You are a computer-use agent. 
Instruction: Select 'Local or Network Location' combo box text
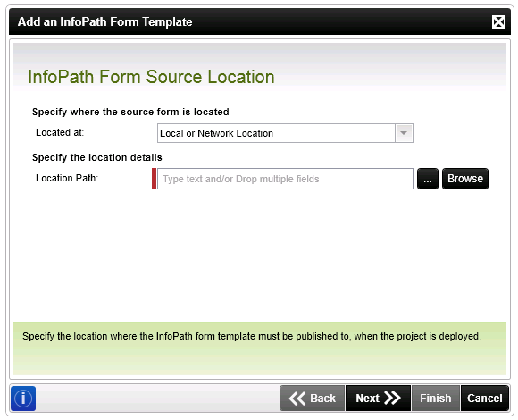pos(216,133)
